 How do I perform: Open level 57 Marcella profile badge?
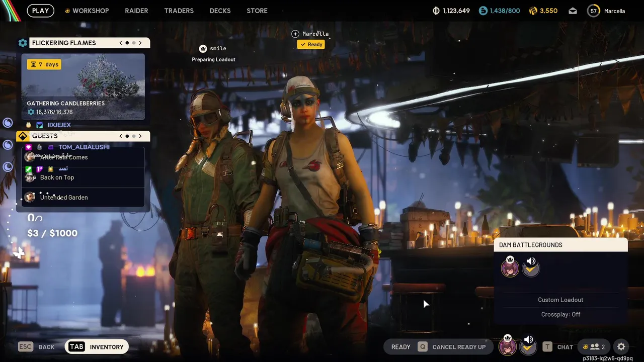click(x=606, y=11)
